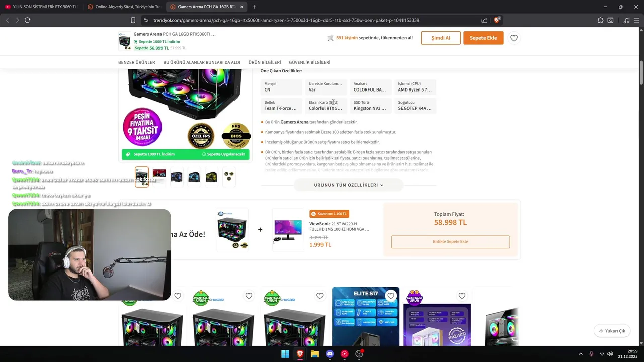Open the volume tray icon

pyautogui.click(x=610, y=354)
